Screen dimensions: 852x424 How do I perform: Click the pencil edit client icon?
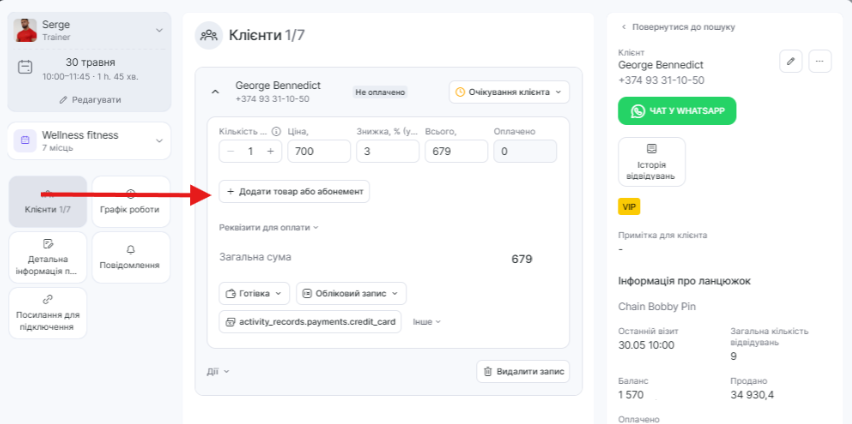coord(791,61)
